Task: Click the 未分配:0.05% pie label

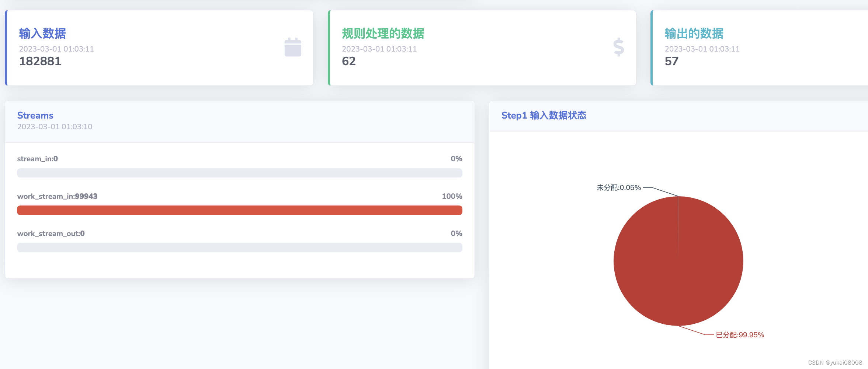Action: pyautogui.click(x=619, y=187)
